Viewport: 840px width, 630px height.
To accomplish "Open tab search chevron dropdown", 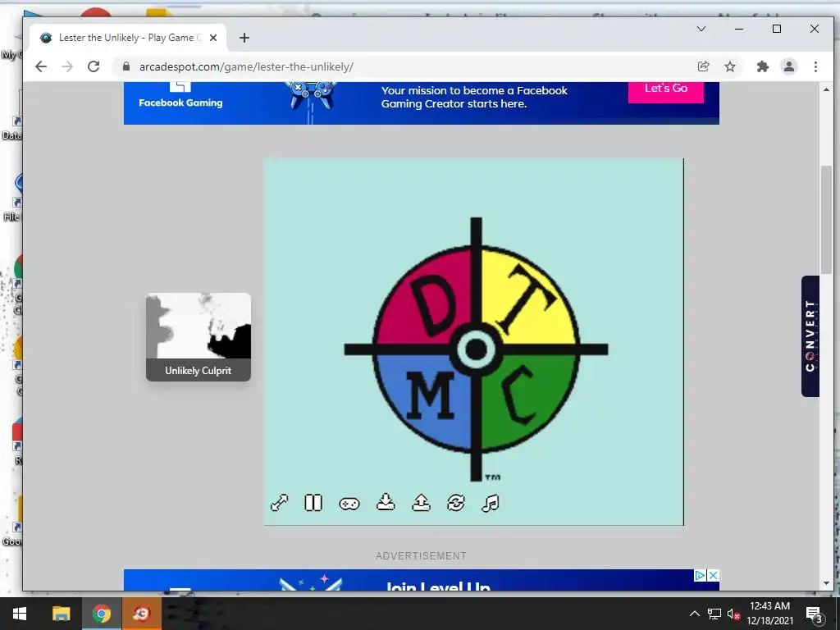I will 701,29.
